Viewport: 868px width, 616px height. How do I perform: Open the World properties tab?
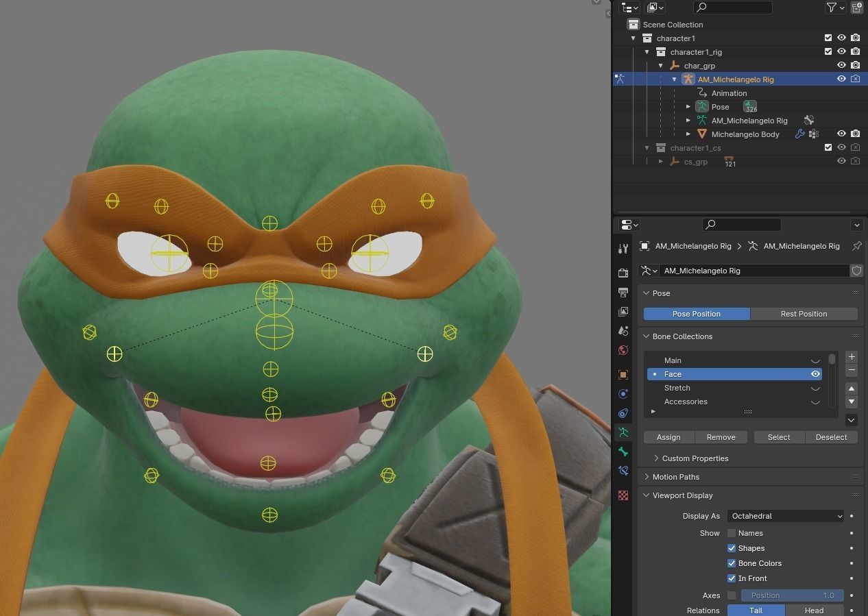click(623, 350)
